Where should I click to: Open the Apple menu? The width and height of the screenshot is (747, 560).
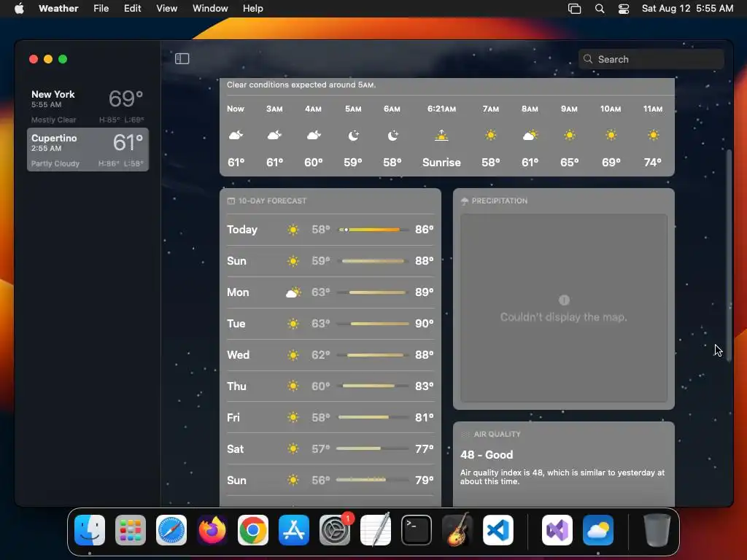point(19,9)
